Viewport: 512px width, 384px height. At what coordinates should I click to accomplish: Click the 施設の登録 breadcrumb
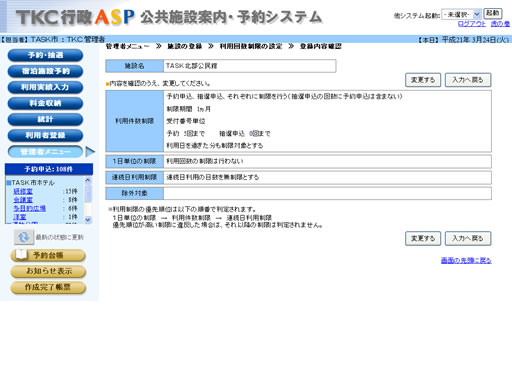(185, 46)
